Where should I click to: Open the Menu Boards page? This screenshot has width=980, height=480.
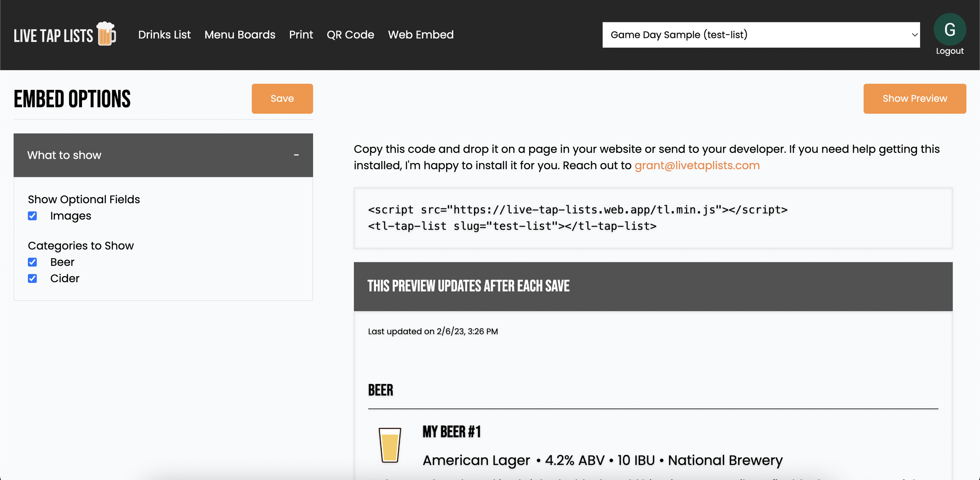click(x=240, y=35)
